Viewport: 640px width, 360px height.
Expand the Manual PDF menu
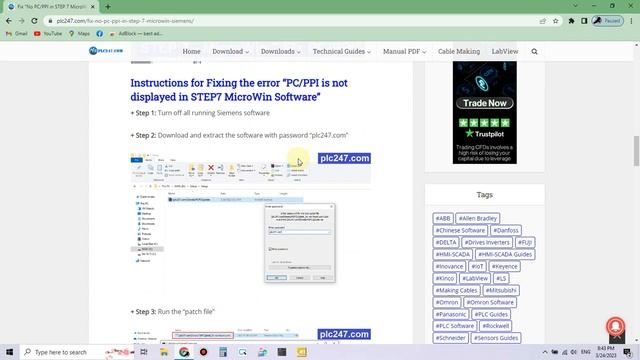point(404,51)
